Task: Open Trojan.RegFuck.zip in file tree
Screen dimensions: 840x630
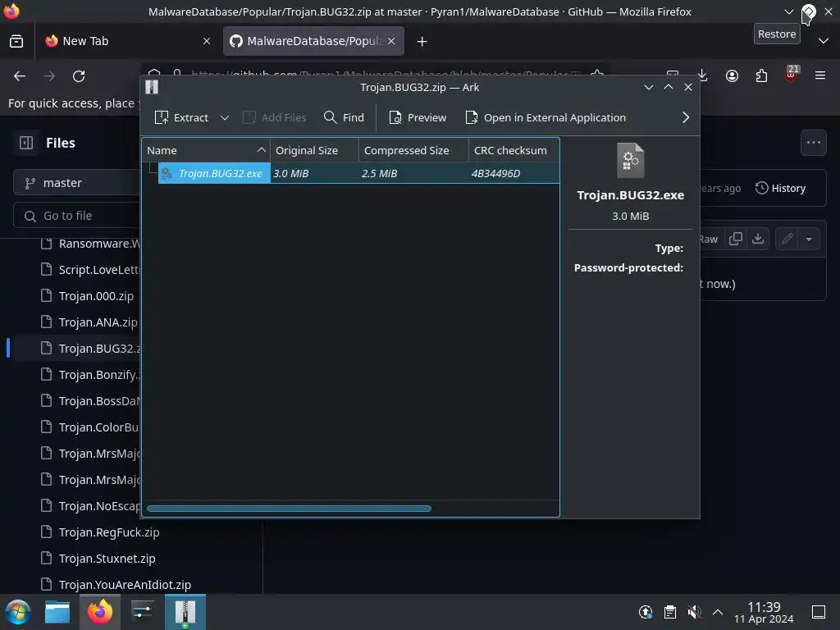Action: (109, 532)
